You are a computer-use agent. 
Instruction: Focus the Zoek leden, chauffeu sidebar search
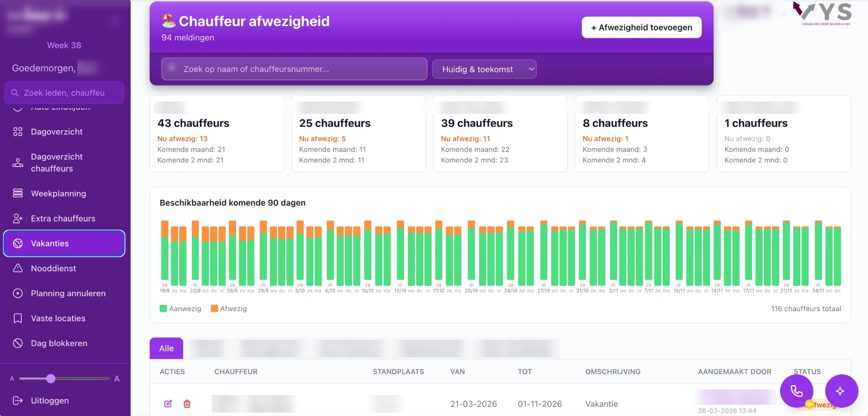click(x=64, y=93)
